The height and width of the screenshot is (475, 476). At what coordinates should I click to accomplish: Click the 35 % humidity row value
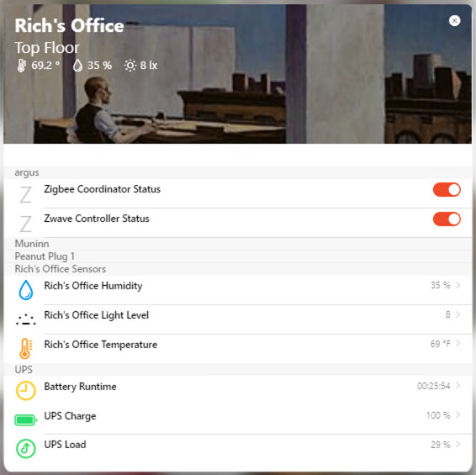click(441, 285)
